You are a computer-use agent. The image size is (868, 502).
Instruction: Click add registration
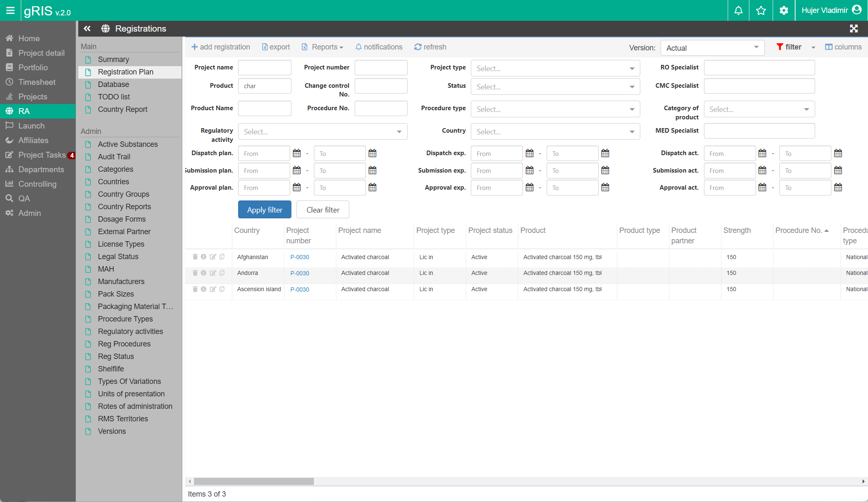(221, 47)
